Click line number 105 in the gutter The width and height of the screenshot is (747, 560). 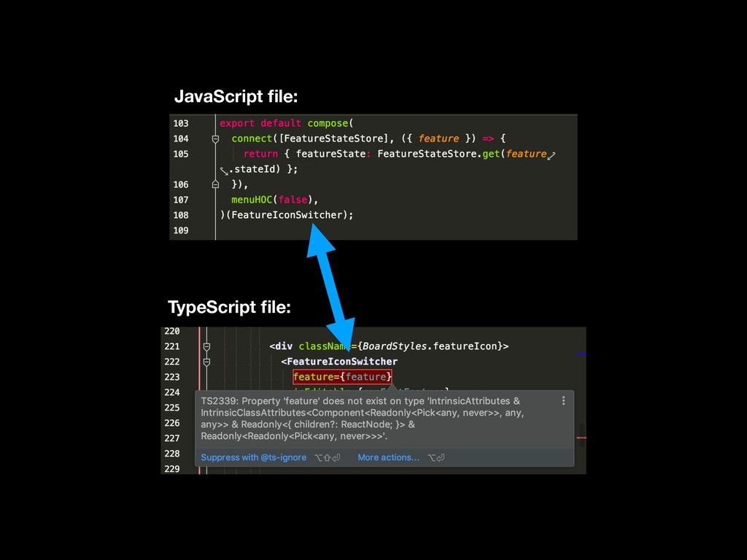point(181,154)
